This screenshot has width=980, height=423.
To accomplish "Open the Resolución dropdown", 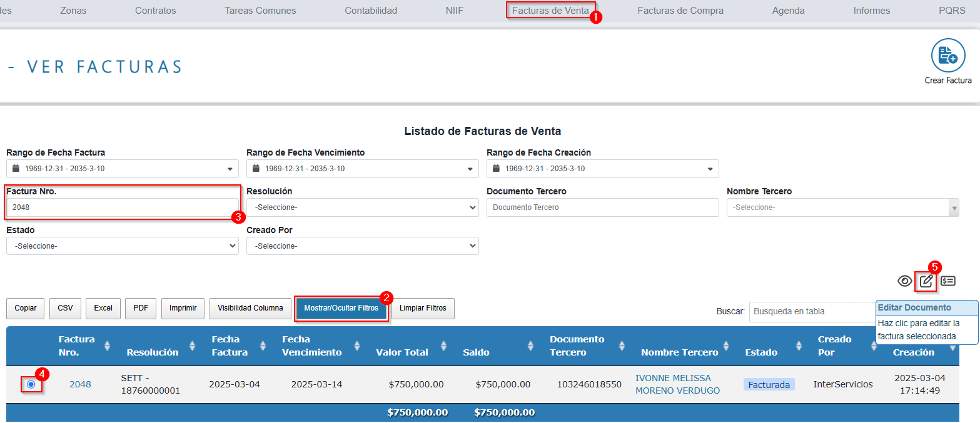I will [x=362, y=207].
